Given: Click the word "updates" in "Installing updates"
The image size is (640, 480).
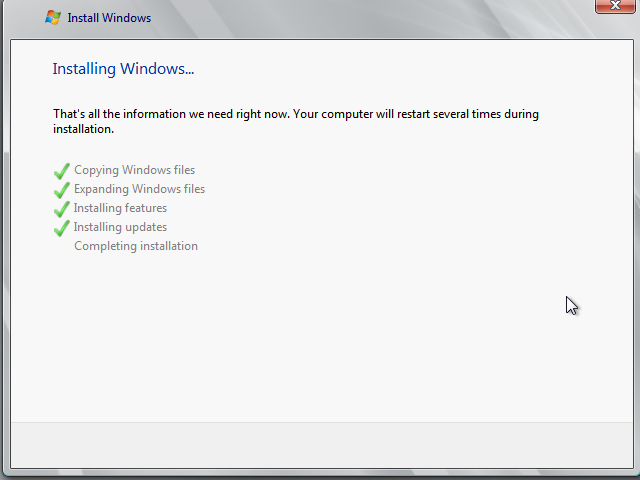Looking at the screenshot, I should tap(146, 227).
